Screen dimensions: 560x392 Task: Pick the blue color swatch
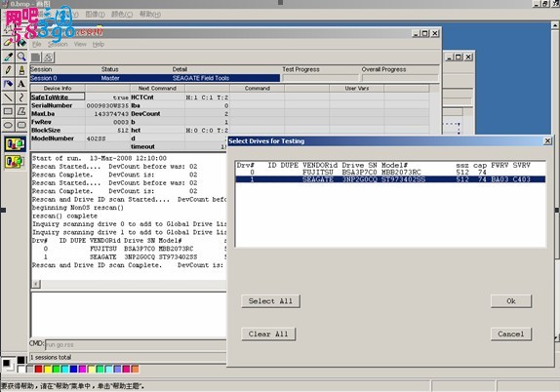pyautogui.click(x=73, y=370)
